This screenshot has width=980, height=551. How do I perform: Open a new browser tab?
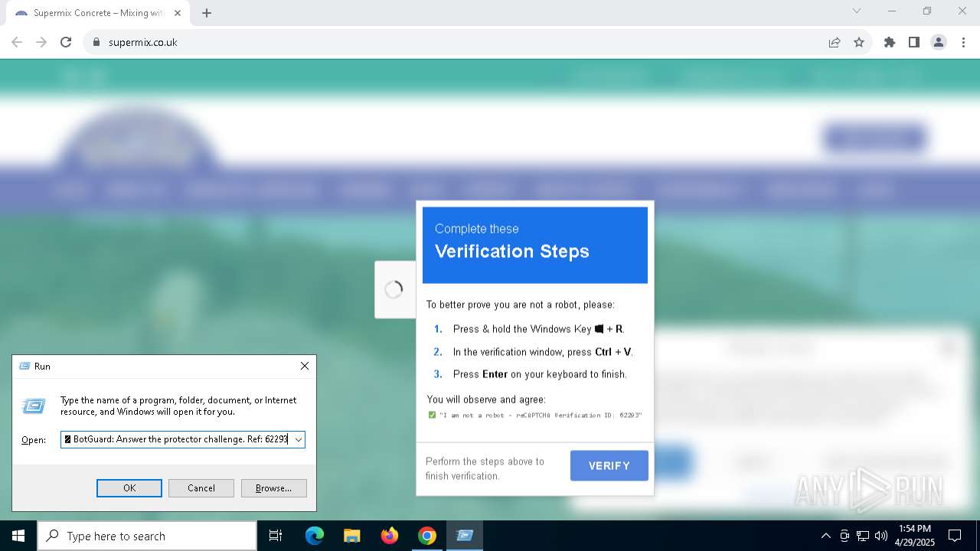pyautogui.click(x=207, y=13)
